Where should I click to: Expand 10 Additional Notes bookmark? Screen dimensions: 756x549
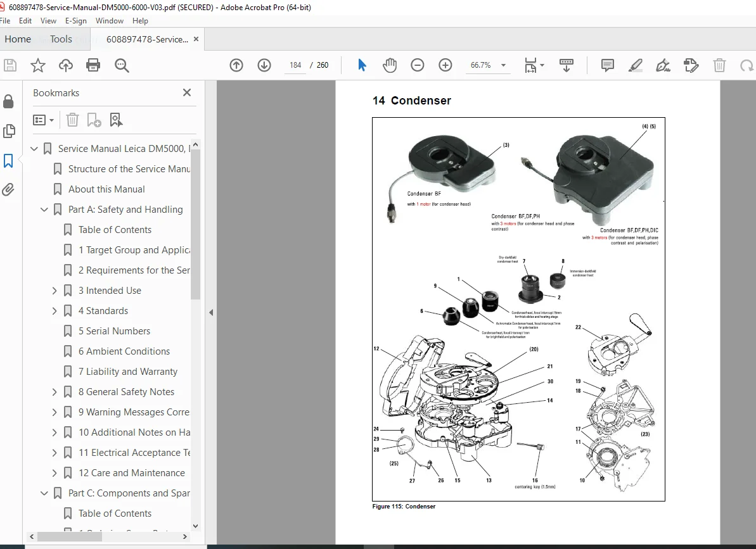coord(54,432)
